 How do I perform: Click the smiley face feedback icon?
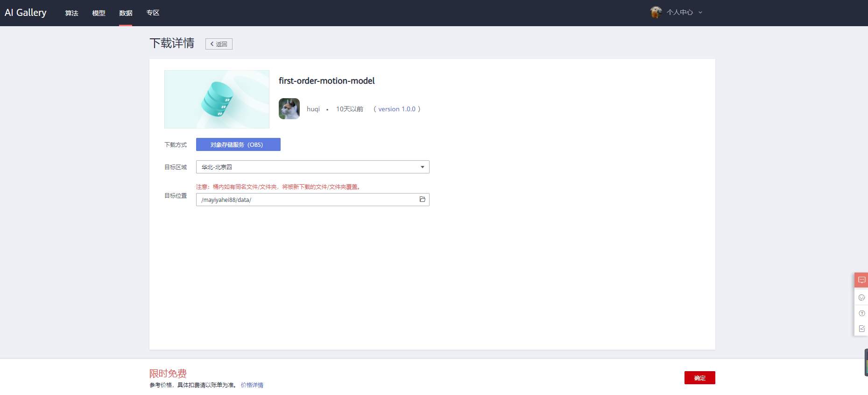(862, 297)
